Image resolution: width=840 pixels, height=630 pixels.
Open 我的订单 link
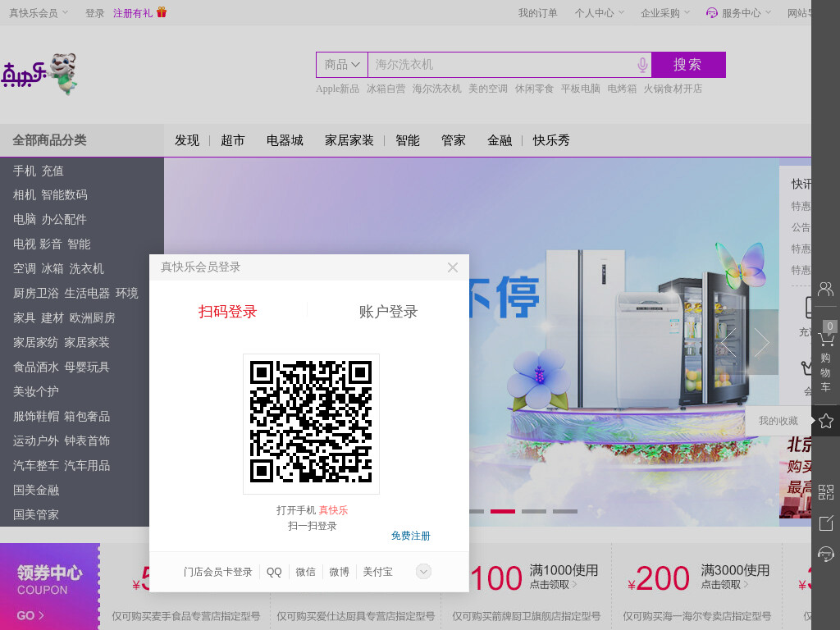[x=538, y=13]
